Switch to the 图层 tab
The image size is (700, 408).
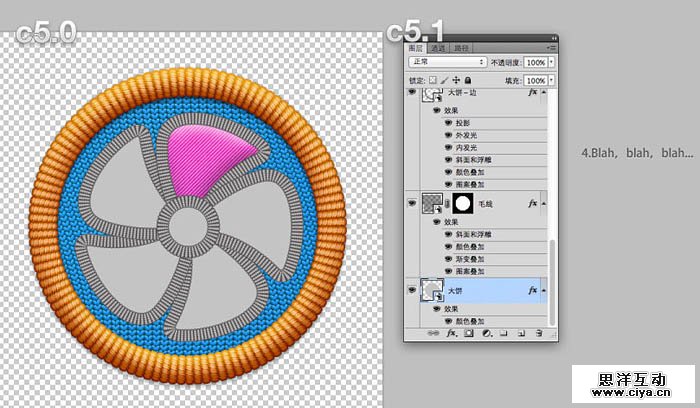416,48
